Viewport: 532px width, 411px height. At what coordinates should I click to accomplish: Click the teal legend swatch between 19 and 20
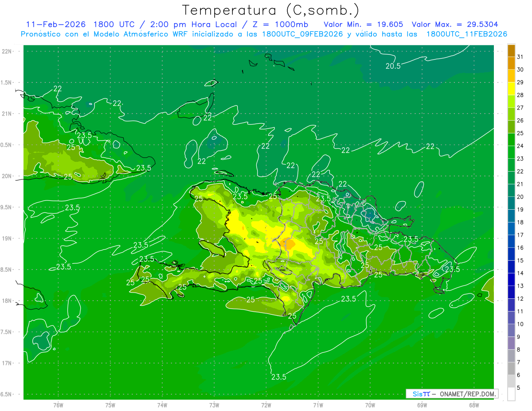pos(512,203)
